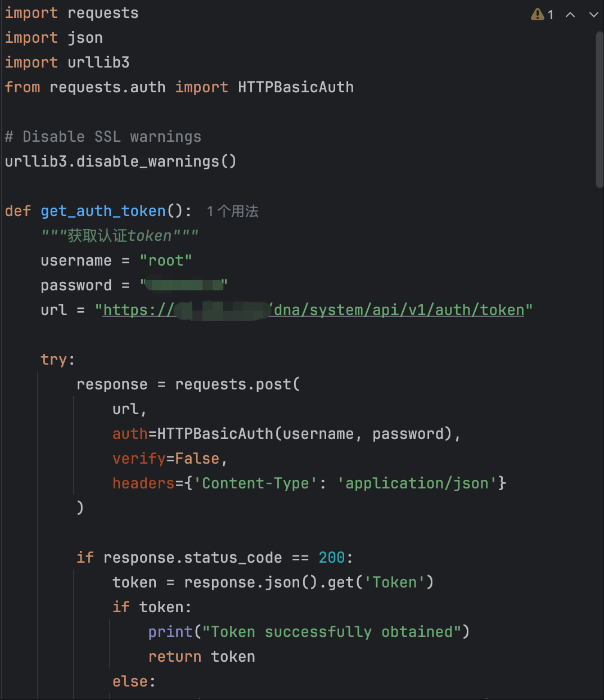Screen dimensions: 604x700
Task: Click the '# Disable SSL warnings' comment
Action: [x=103, y=137]
